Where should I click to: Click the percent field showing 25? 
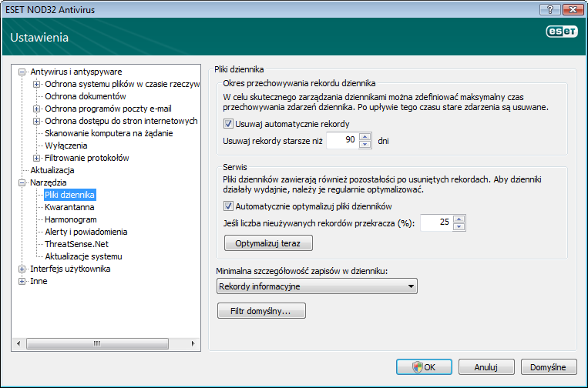point(436,222)
